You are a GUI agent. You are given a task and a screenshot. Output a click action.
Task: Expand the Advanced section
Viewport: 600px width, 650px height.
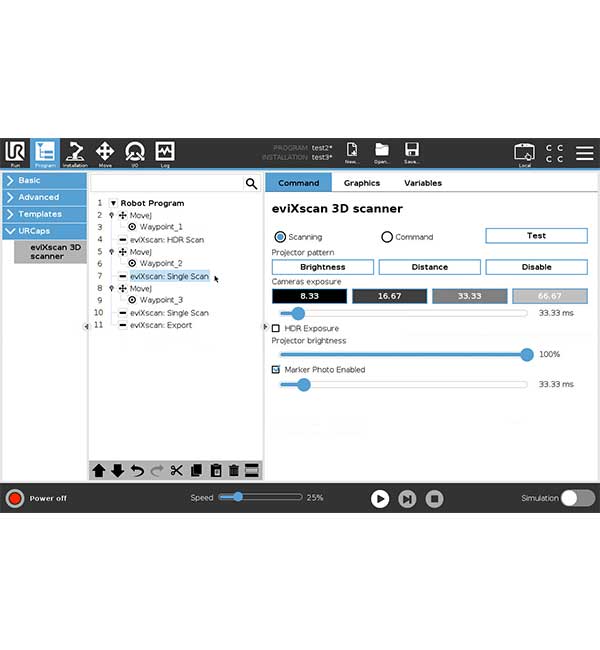[x=45, y=197]
